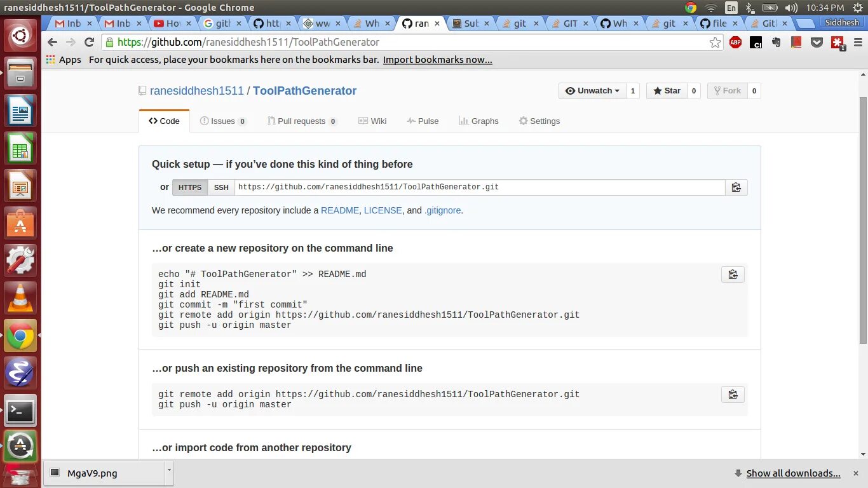Open the LICENSE link
The height and width of the screenshot is (488, 868).
point(383,210)
